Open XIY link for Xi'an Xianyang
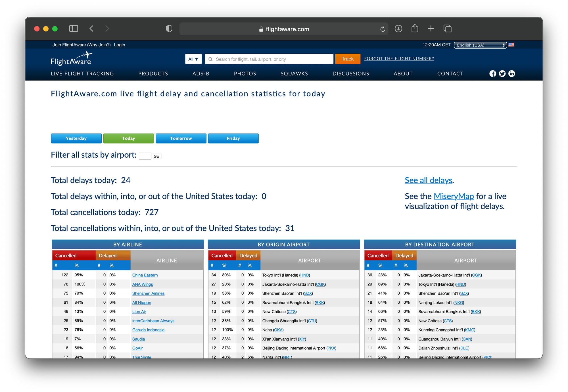Screen dimensions: 568x392 pos(302,339)
